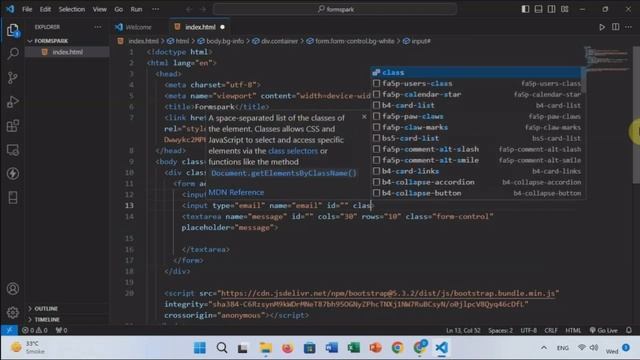Go back with the navigation arrow
The image size is (640, 360).
(189, 9)
